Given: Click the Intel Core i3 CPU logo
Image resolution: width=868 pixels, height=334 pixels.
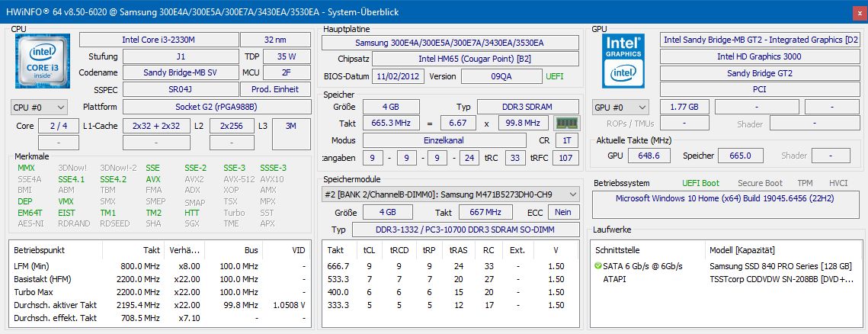Looking at the screenshot, I should (x=42, y=61).
